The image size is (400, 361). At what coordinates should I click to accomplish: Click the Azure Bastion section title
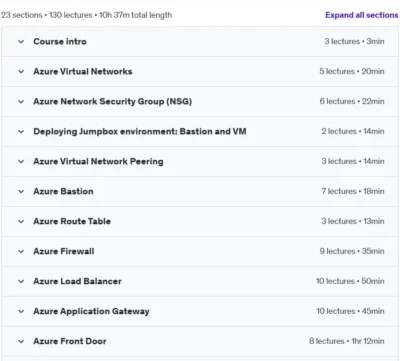click(63, 191)
